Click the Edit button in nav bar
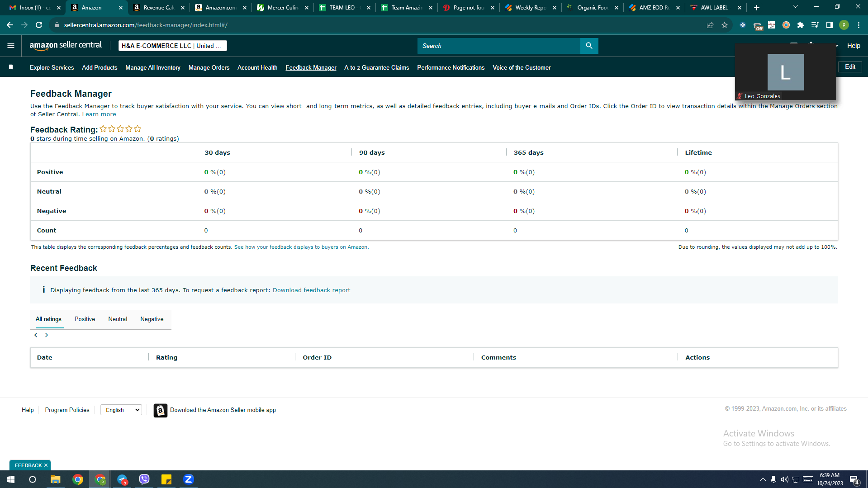 850,67
